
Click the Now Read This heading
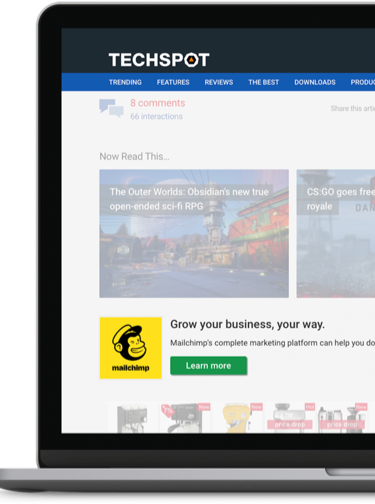134,156
